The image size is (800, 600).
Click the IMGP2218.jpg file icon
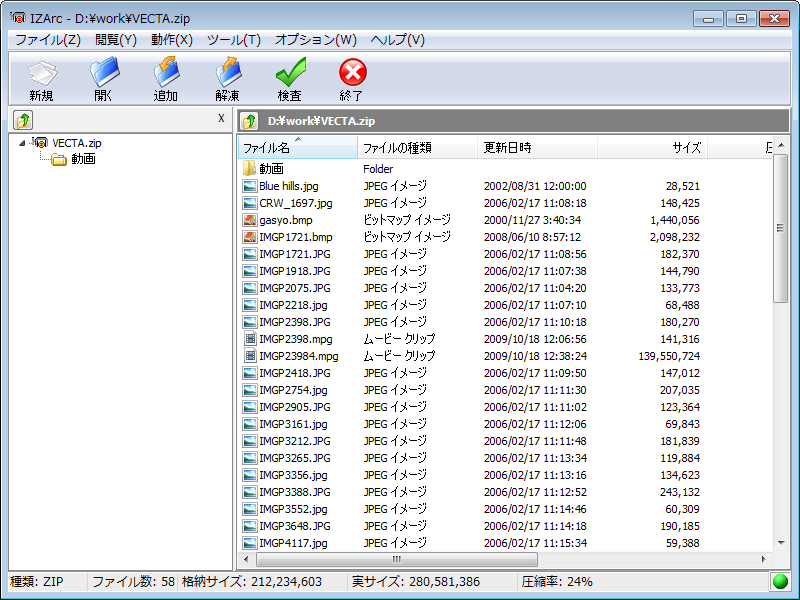coord(249,305)
